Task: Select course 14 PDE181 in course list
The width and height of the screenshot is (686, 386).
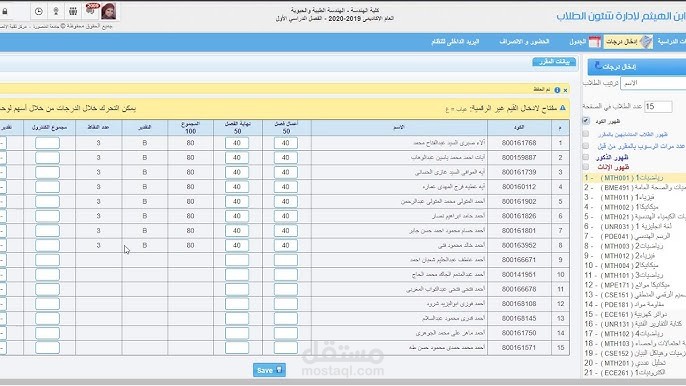Action: (634, 304)
